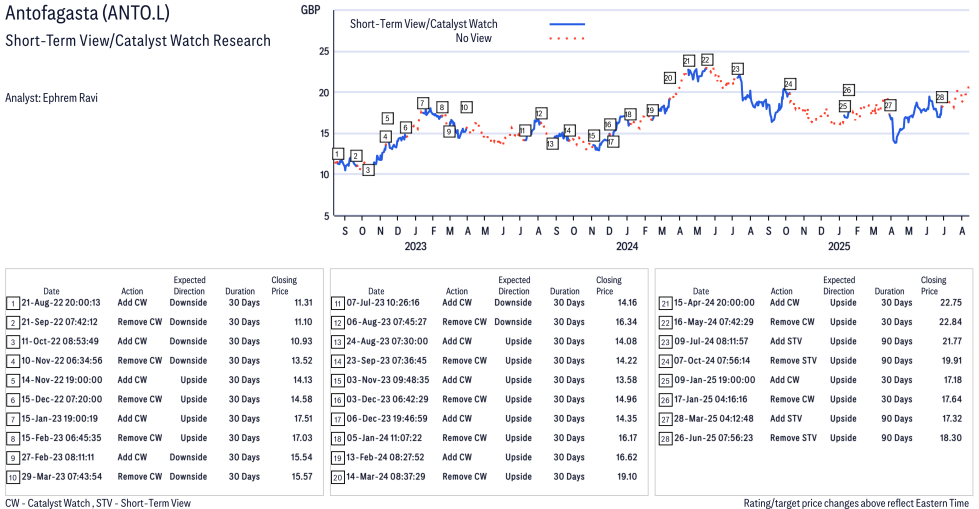Click closing price 17.51
The image size is (979, 509).
tap(303, 418)
